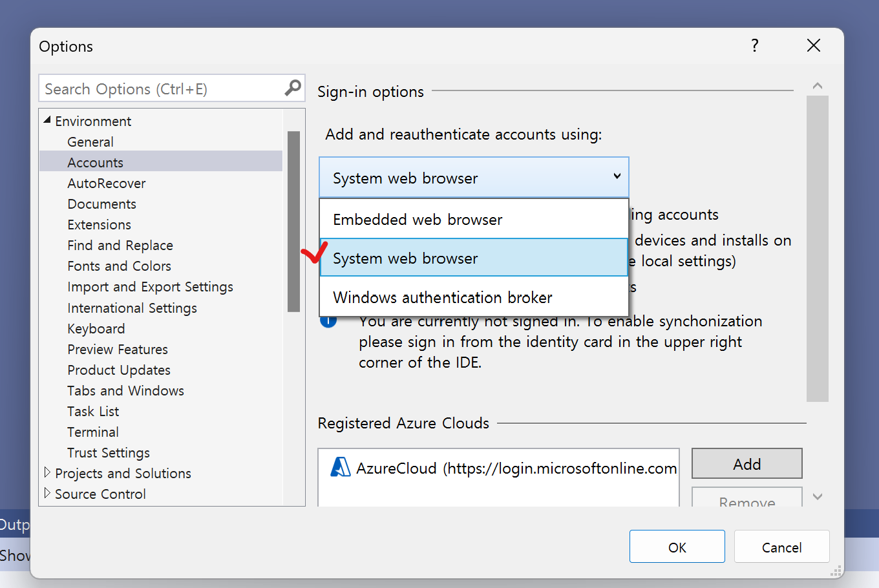The height and width of the screenshot is (588, 879).
Task: Click the OK button
Action: pos(677,547)
